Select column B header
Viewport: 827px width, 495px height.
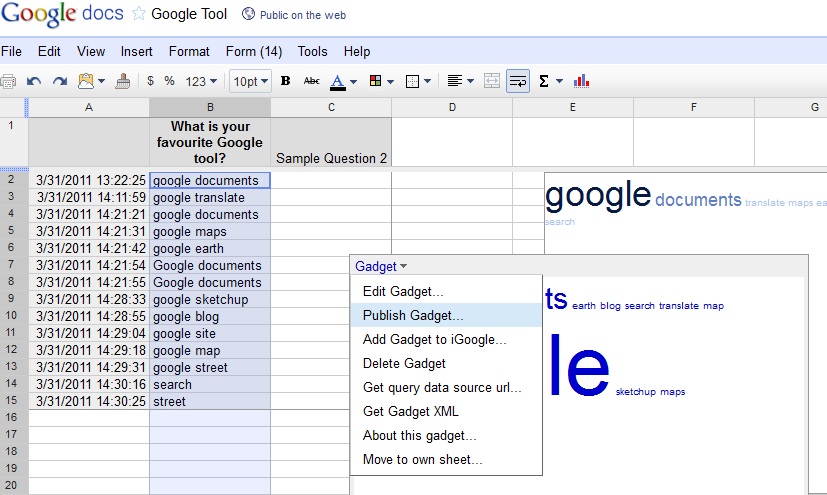click(x=210, y=108)
